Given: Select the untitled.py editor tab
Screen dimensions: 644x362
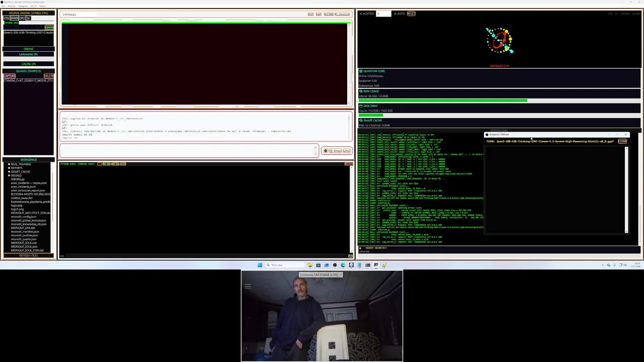Looking at the screenshot, I should 69,15.
